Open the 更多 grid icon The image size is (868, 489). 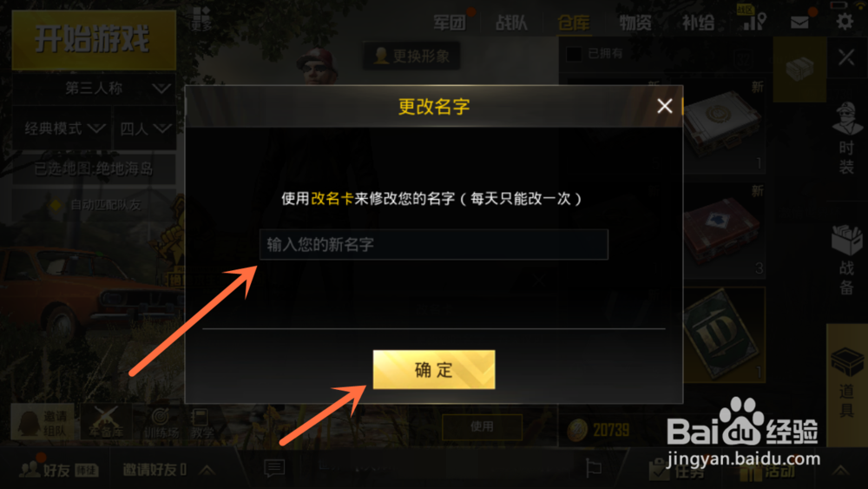point(201,18)
